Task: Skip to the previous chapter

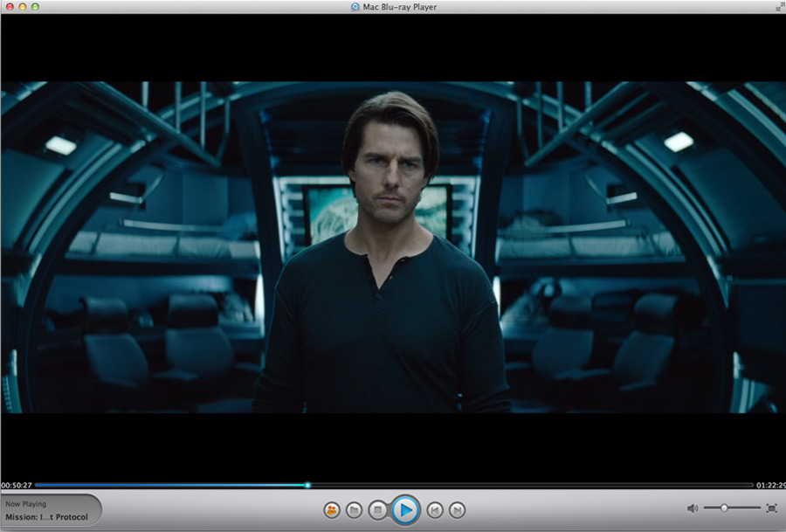Action: [434, 509]
